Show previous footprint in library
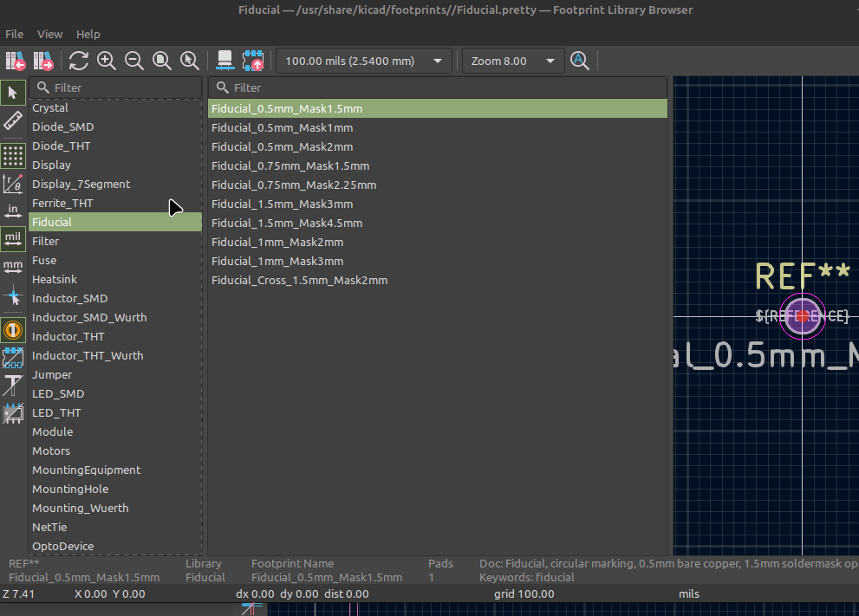 tap(16, 61)
